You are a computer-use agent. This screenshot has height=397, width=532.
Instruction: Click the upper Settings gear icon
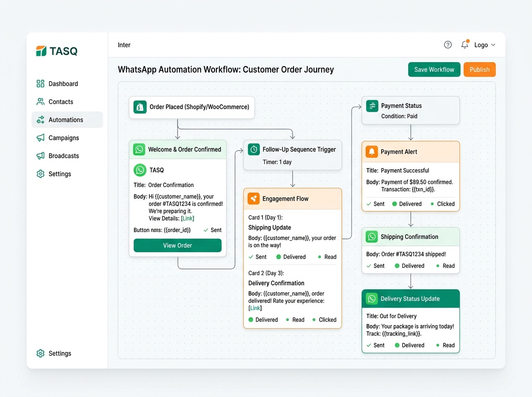click(x=40, y=174)
